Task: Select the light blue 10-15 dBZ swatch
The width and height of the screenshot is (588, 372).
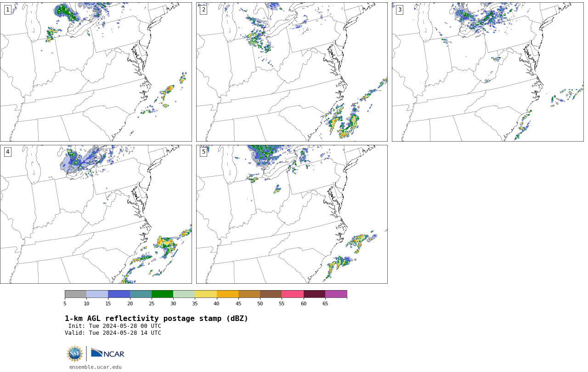Action: point(97,294)
